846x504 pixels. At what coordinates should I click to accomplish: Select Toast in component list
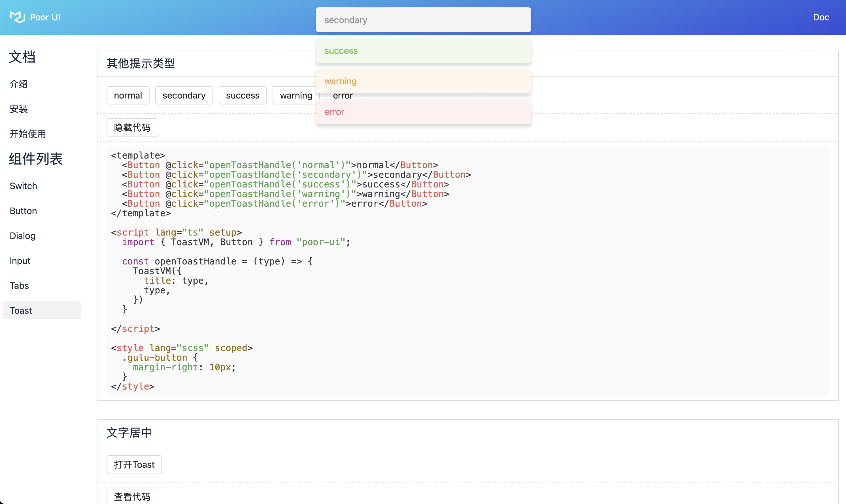[42, 310]
